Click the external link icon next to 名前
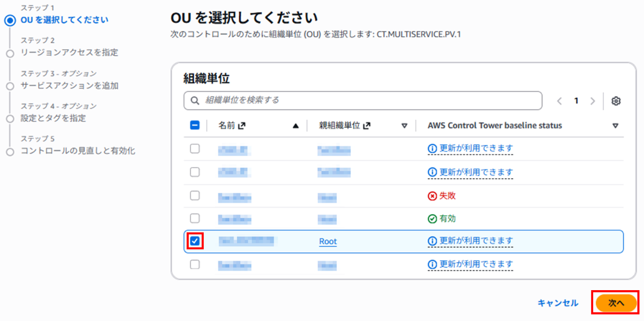The image size is (644, 321). pos(243,125)
